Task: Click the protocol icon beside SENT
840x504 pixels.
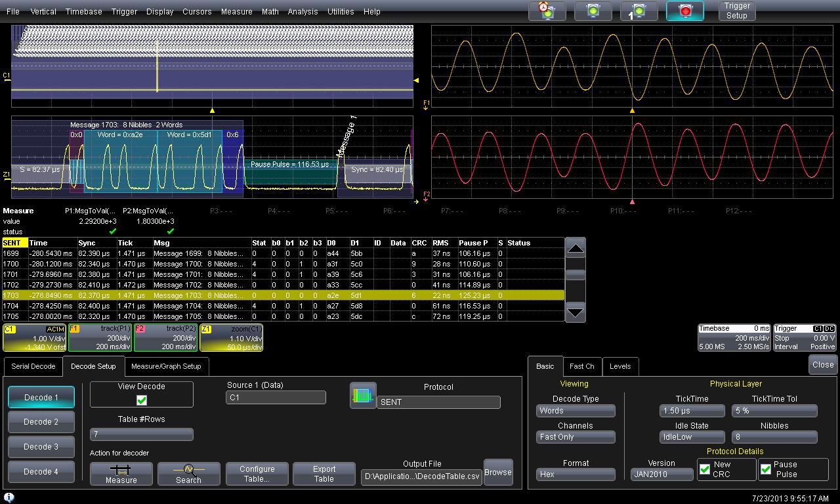Action: coord(363,396)
